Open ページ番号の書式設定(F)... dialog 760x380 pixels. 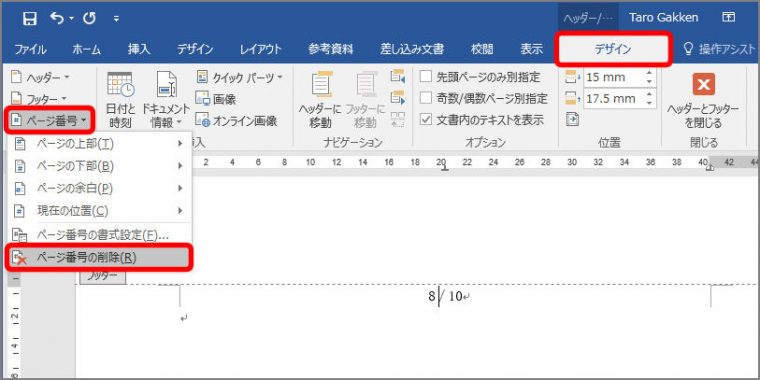(100, 236)
